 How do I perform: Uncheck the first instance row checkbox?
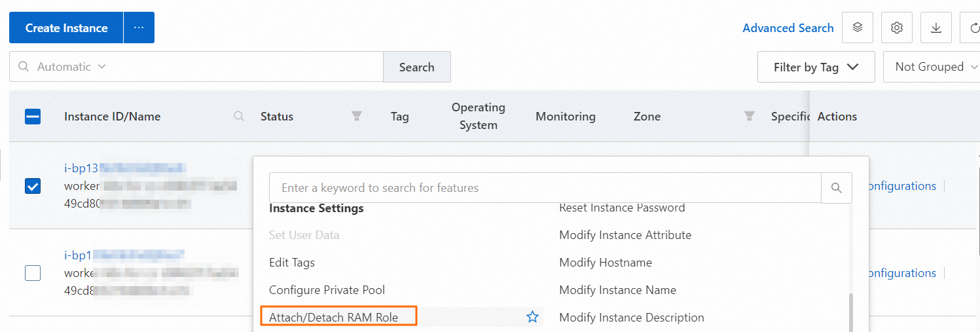33,186
